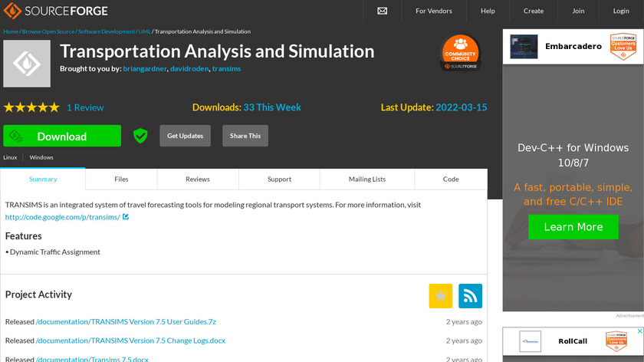Click RollCall ad logo image

[530, 341]
